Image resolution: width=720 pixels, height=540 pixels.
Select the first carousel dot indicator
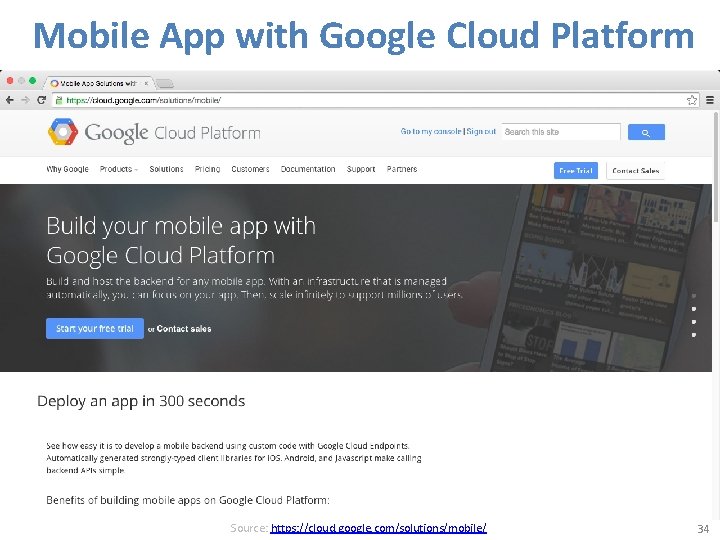[x=693, y=296]
